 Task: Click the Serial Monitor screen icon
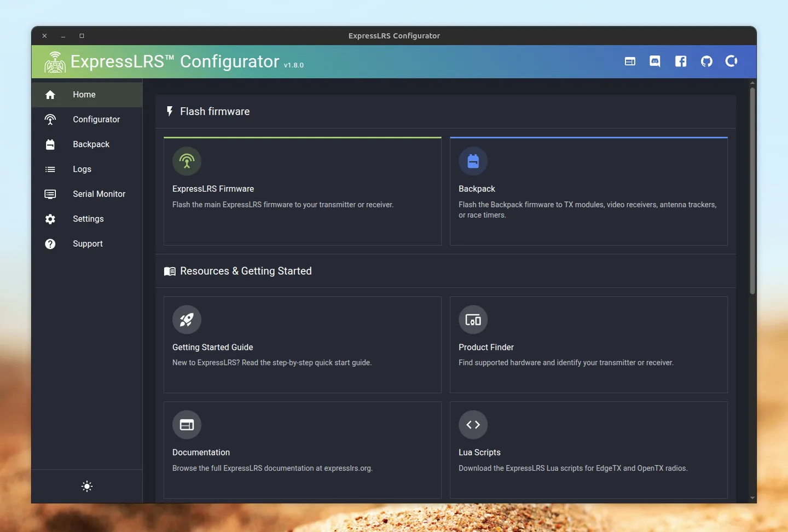tap(50, 194)
